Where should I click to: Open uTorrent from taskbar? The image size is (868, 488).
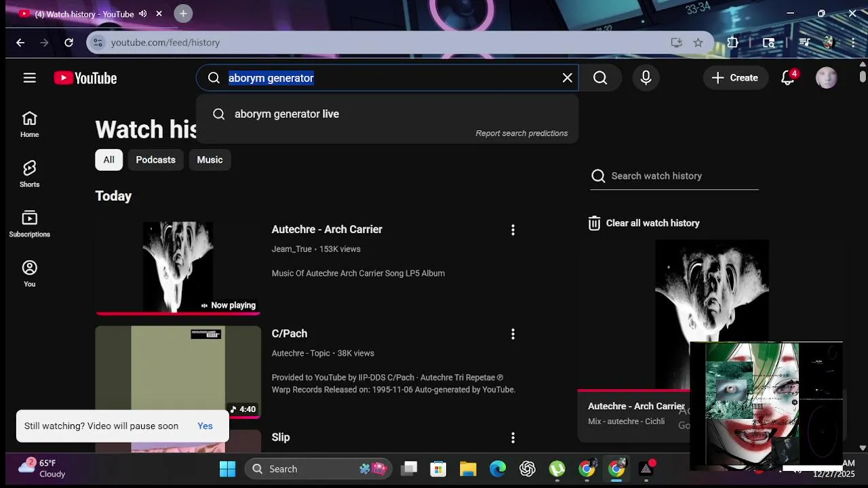click(x=557, y=469)
